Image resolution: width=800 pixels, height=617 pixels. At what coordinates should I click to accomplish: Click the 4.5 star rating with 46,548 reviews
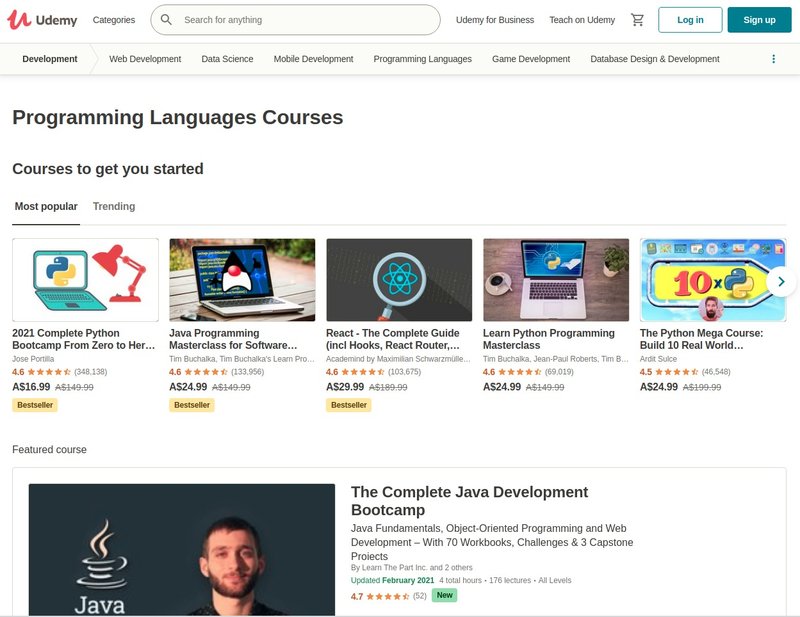[x=685, y=372]
